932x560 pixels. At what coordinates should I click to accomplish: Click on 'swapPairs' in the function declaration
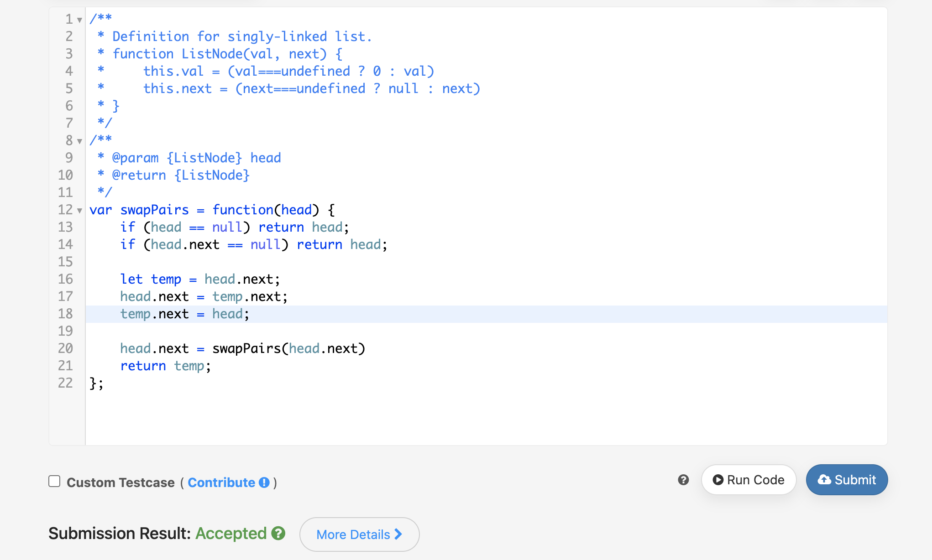pyautogui.click(x=154, y=210)
